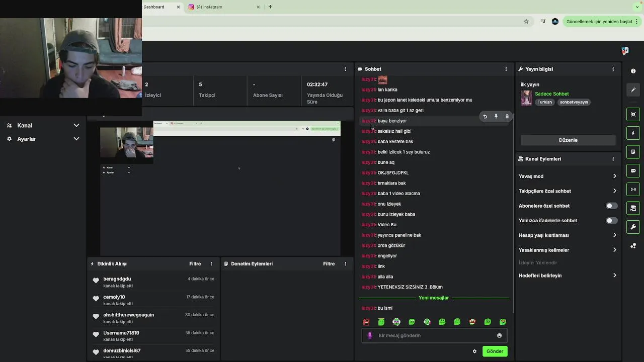Delete the 'baya benziyor' message with trash icon
644x362 pixels.
[507, 117]
